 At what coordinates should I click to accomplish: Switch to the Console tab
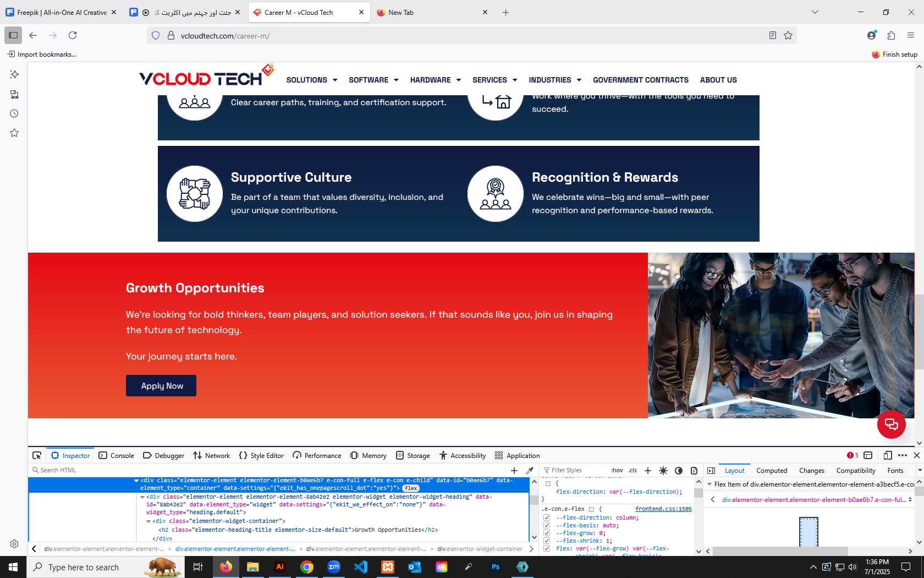pos(117,455)
